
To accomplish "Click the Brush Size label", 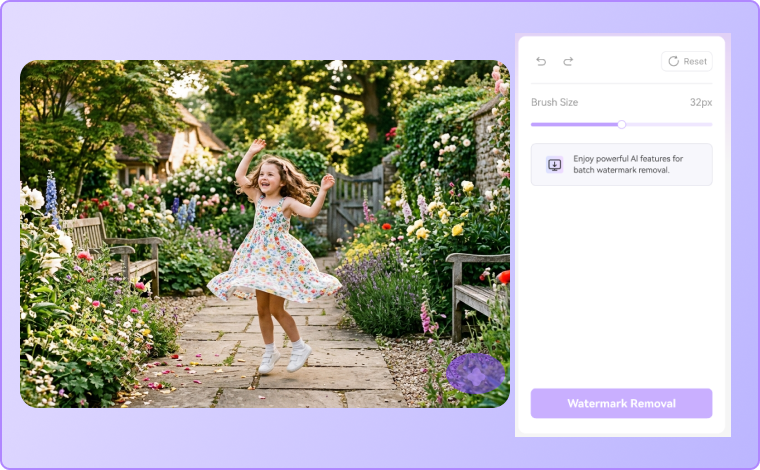I will tap(554, 102).
